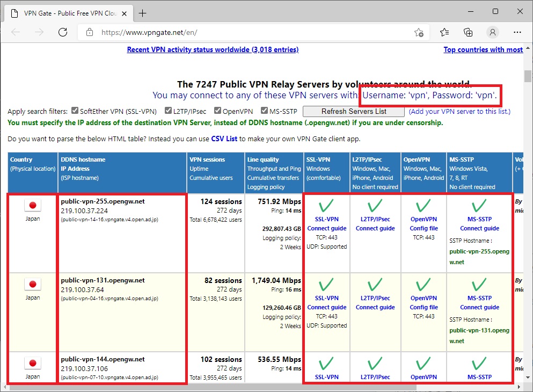533x392 pixels.
Task: Click the L2TP/IPsec checkmark in public-vpn-131 row
Action: tap(375, 285)
